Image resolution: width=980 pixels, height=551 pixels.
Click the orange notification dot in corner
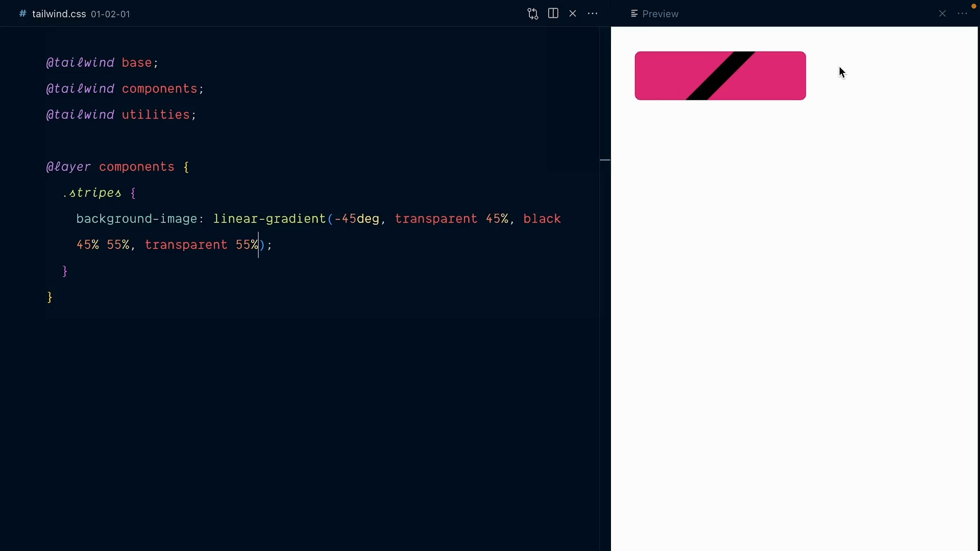point(973,6)
